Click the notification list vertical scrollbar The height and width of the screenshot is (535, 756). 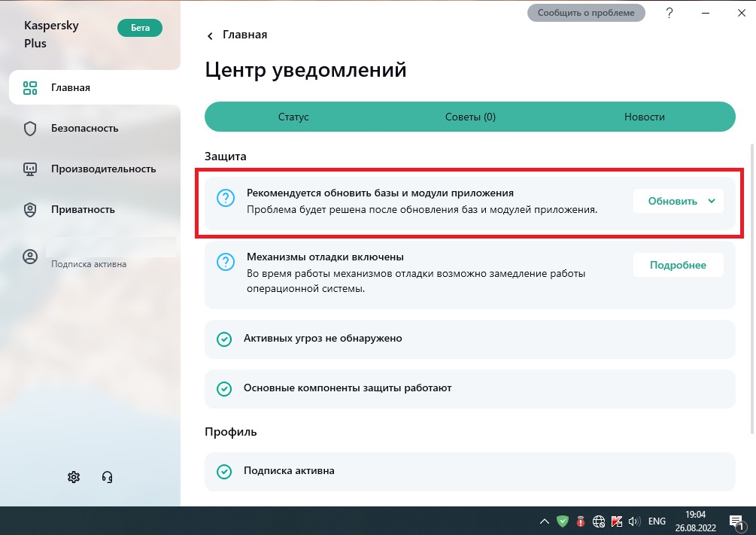[x=750, y=286]
